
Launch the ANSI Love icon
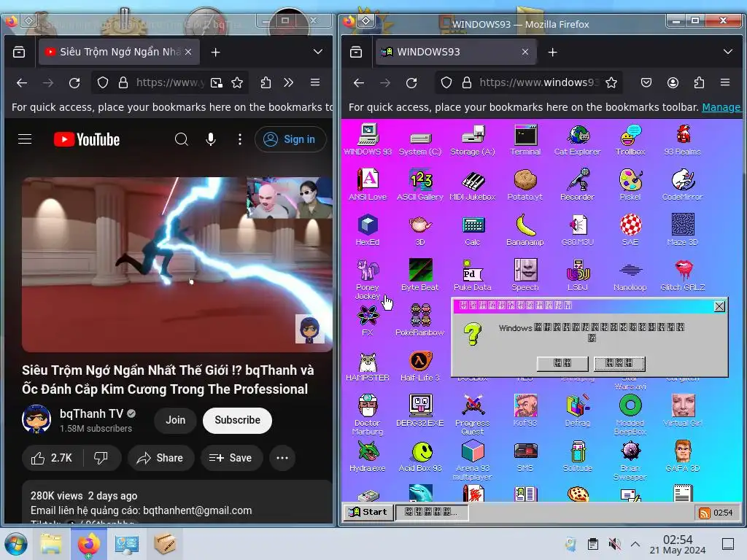[x=368, y=184]
